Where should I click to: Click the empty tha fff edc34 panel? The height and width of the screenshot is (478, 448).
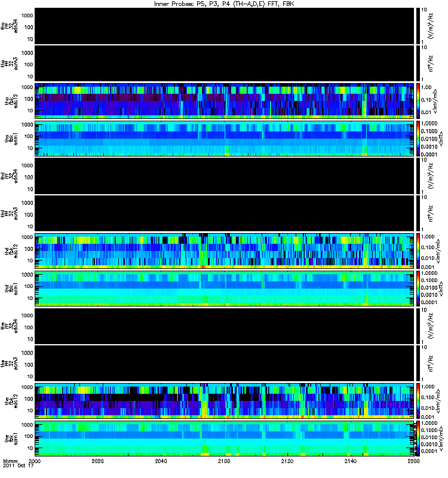(225, 26)
